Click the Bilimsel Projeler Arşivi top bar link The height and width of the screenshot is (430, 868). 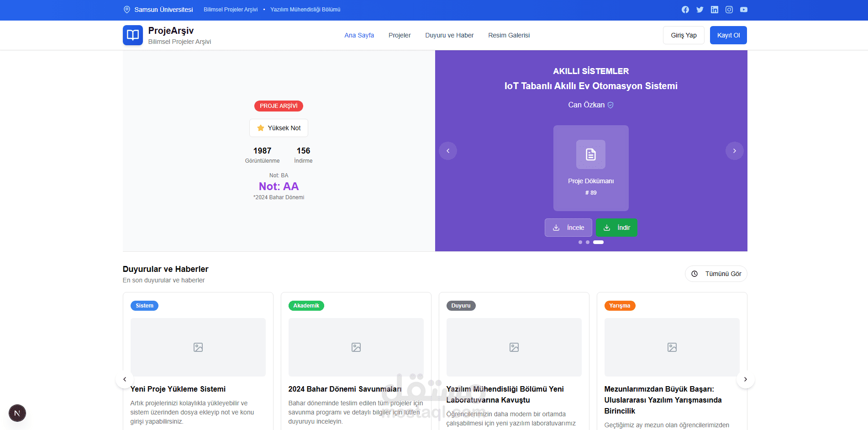click(x=231, y=10)
